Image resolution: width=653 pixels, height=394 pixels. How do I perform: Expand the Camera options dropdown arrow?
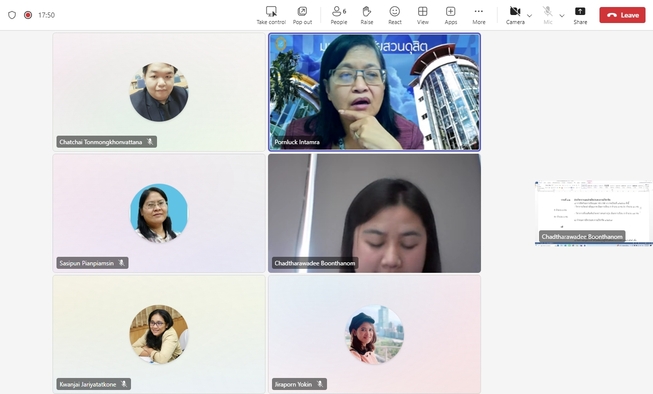coord(529,15)
